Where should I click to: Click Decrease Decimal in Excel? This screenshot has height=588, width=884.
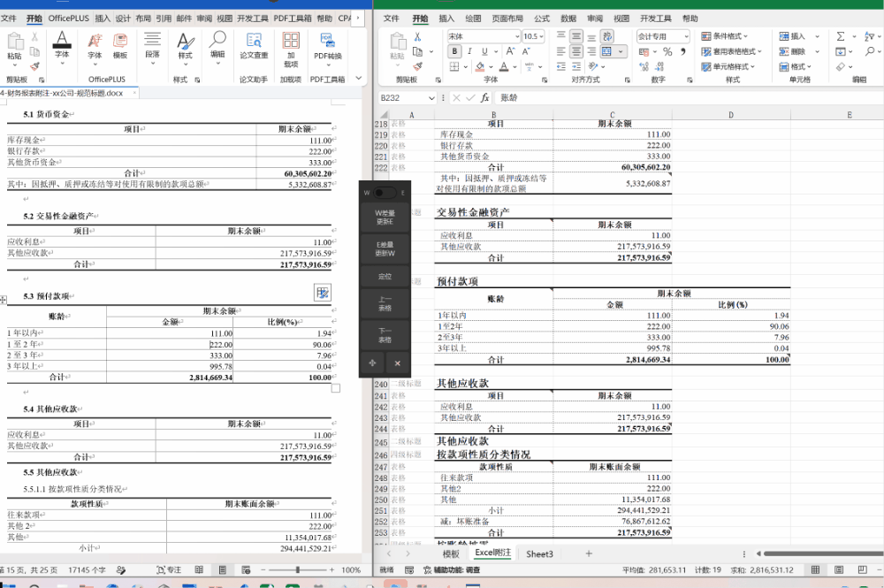coord(659,66)
